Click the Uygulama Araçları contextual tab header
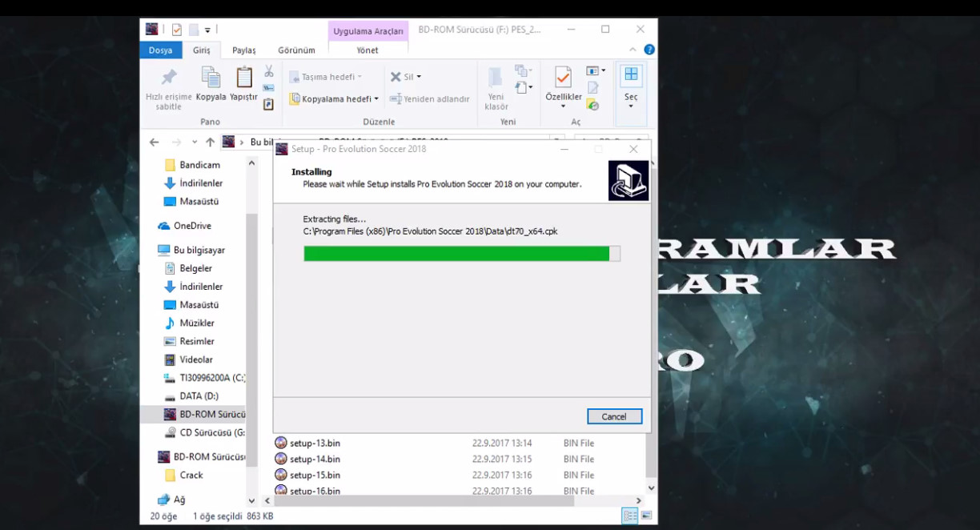This screenshot has width=980, height=530. 368,31
